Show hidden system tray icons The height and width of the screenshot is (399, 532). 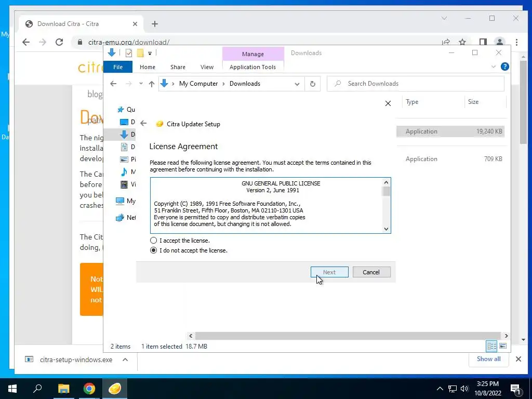pyautogui.click(x=440, y=389)
